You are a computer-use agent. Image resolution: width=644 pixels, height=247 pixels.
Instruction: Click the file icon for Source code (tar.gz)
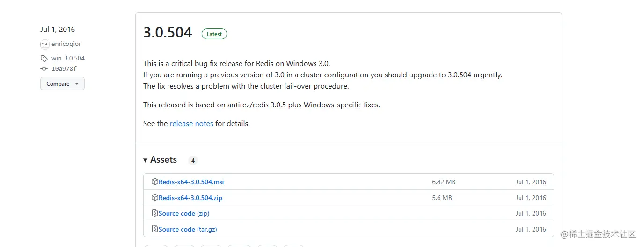tap(155, 229)
